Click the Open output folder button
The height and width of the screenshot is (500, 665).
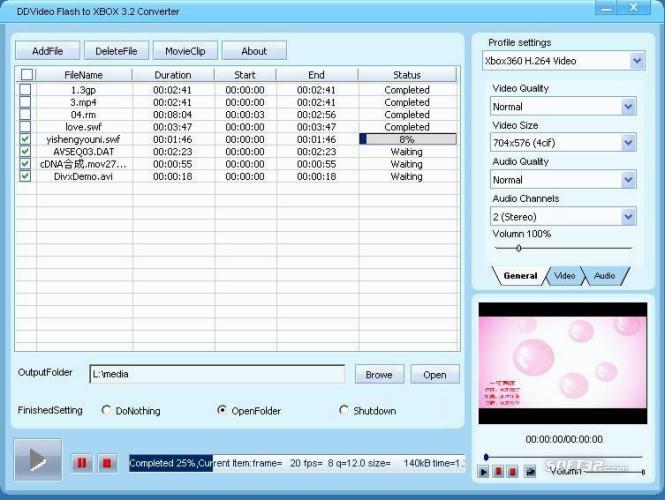(435, 374)
